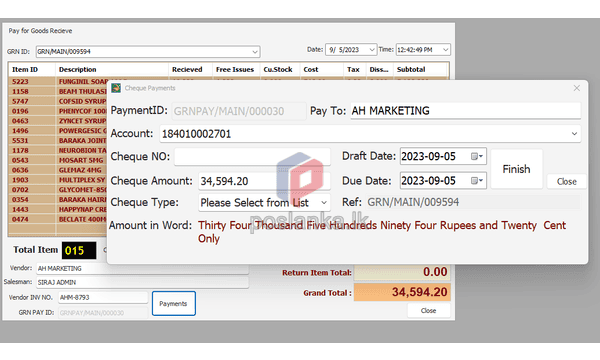The image size is (600, 360).
Task: Click Close button below Grand Total
Action: [428, 311]
